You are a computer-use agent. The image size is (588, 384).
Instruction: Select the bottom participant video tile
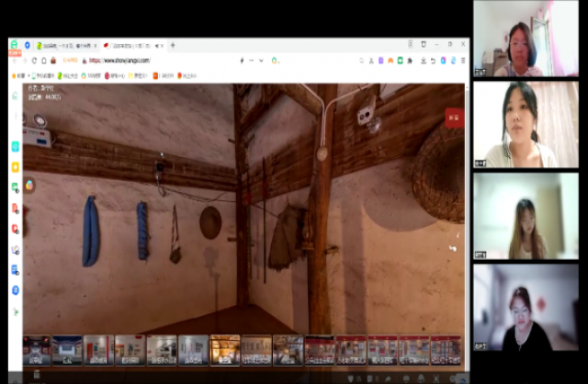click(x=526, y=308)
